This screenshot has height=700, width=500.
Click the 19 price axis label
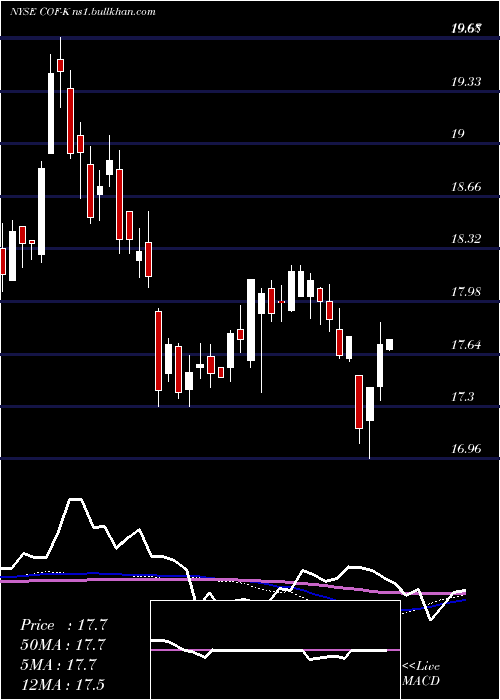click(x=458, y=133)
